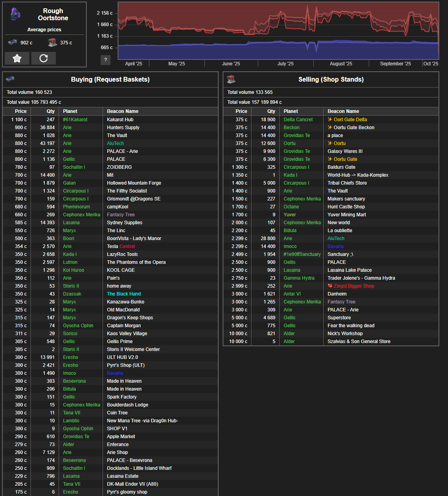Click the July '25 label on chart axis

pyautogui.click(x=285, y=64)
